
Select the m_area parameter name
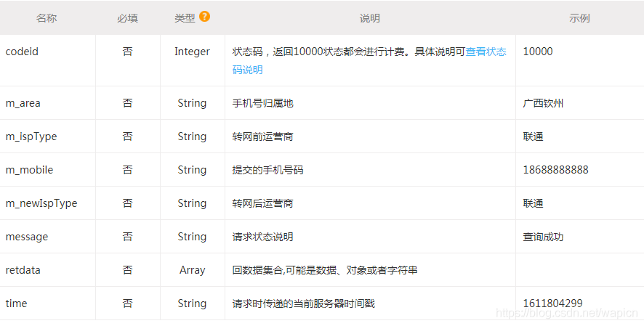point(23,103)
